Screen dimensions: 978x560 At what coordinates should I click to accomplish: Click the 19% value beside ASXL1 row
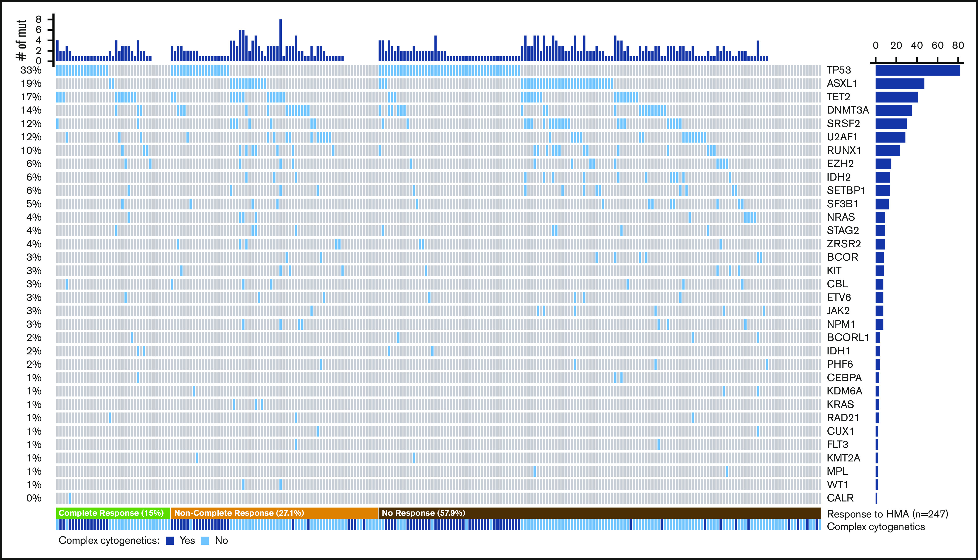pos(31,84)
